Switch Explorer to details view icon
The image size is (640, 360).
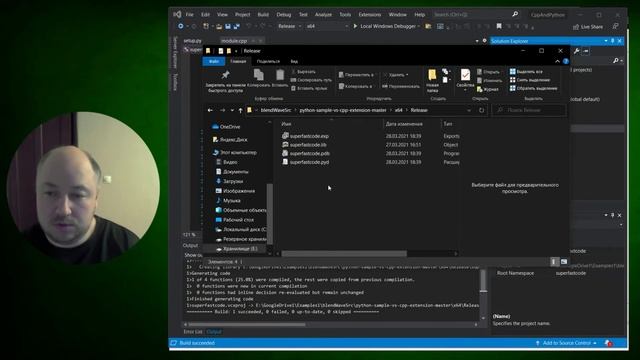553,262
